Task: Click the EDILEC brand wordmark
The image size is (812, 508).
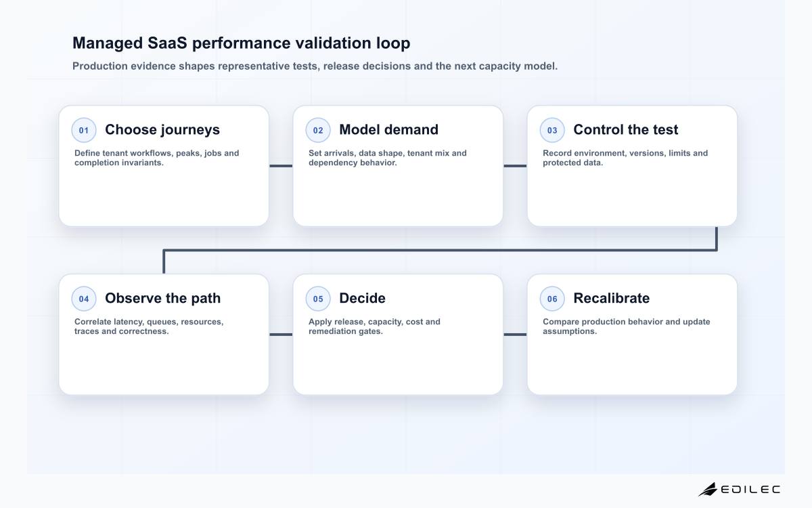Action: click(x=750, y=489)
